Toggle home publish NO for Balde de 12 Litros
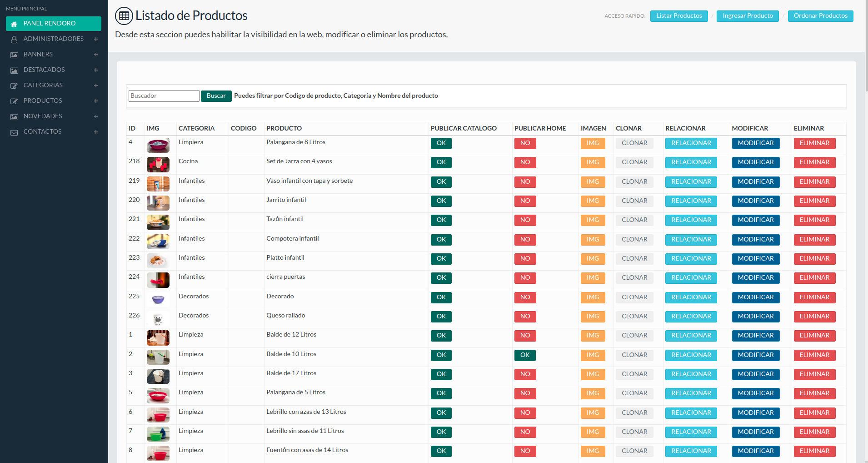This screenshot has height=463, width=868. point(525,336)
